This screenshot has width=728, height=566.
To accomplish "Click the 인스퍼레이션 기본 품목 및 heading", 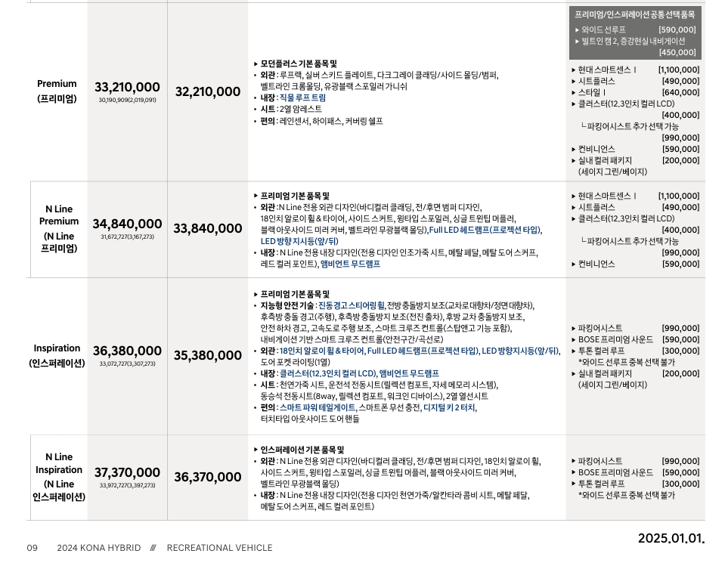I will point(302,450).
